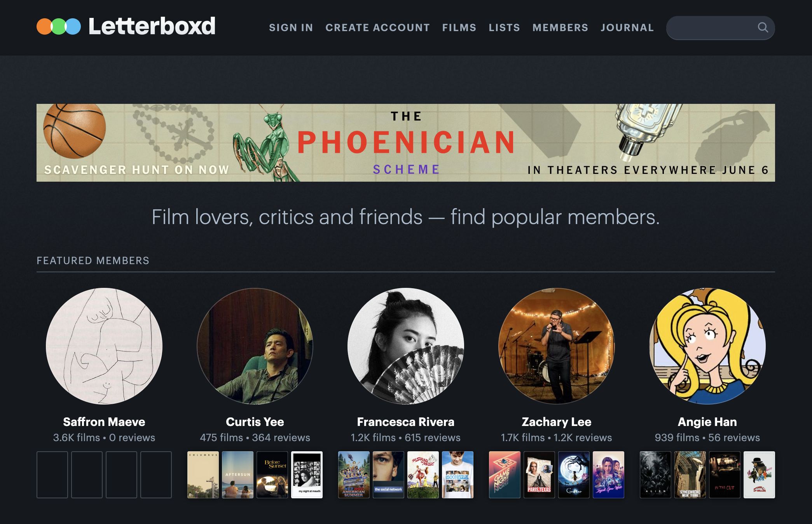
Task: Open Francesca Rivera's 1.2K films link
Action: (x=373, y=438)
